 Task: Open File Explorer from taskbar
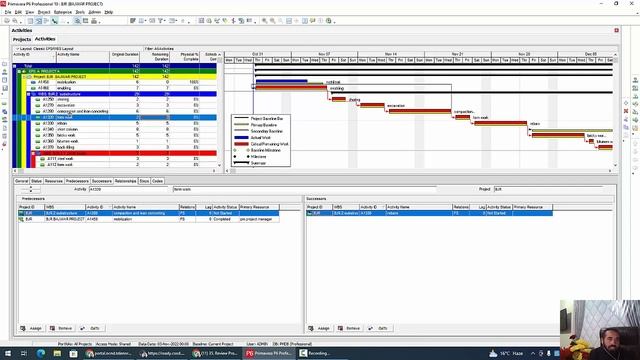pyautogui.click(x=57, y=353)
